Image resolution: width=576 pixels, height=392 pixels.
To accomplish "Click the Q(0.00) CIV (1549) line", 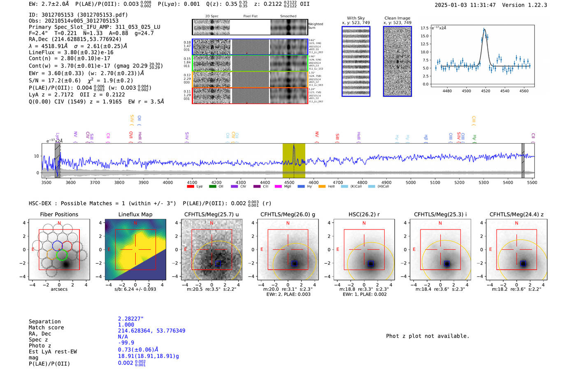I will 96,102.
